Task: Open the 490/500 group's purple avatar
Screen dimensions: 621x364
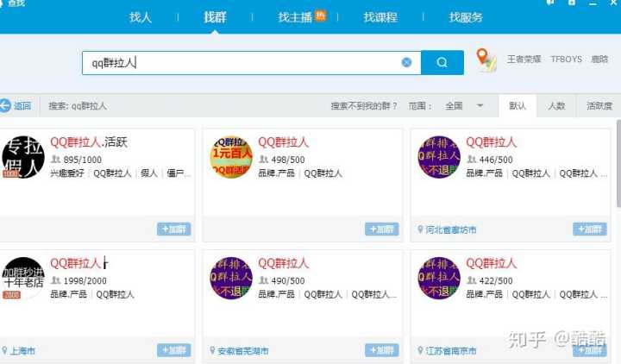Action: (x=231, y=278)
